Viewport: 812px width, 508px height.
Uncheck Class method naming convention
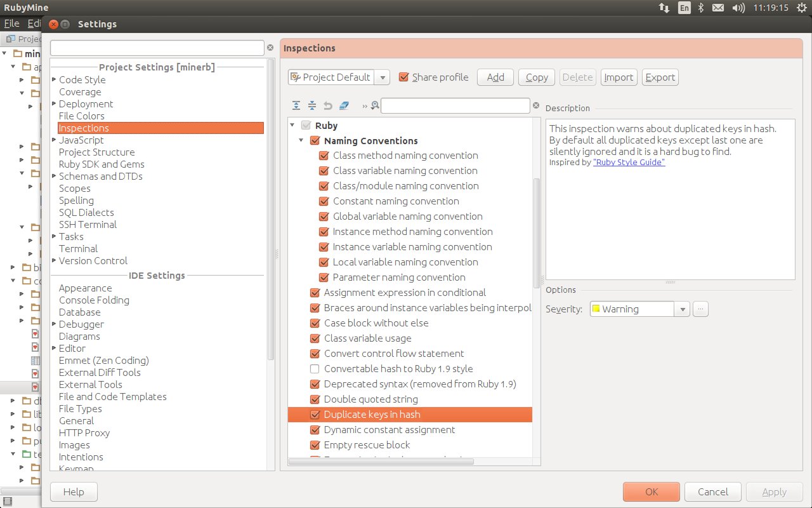click(324, 156)
